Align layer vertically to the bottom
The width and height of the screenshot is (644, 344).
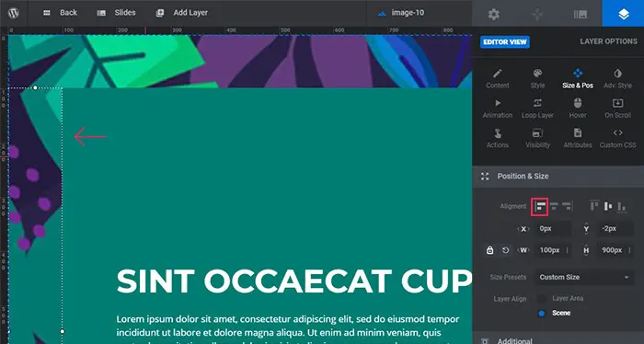622,206
